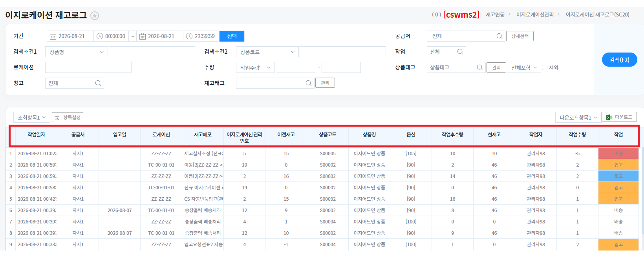Sort by 이지로케이션 관리번호 column header
Viewport: 644px width, 265px height.
pyautogui.click(x=244, y=137)
